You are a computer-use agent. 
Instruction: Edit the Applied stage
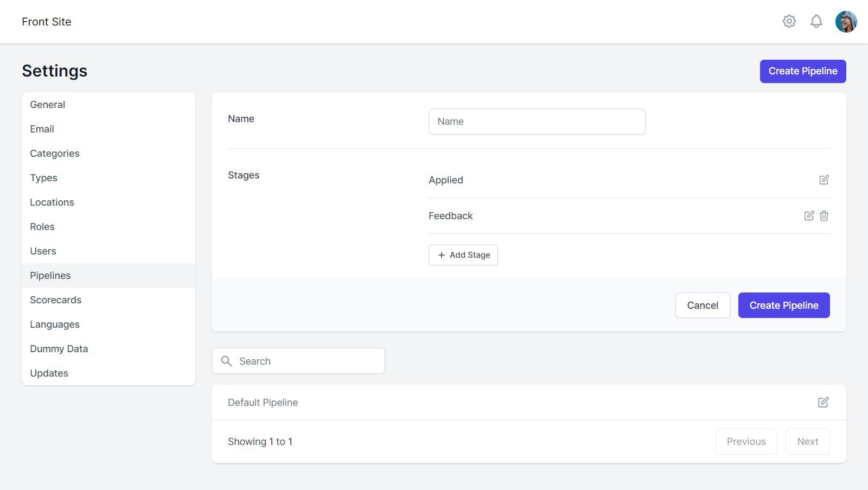[x=824, y=179]
